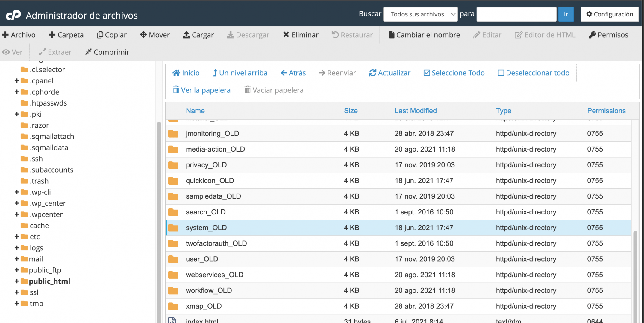Sort the list by Type column
644x323 pixels.
click(x=504, y=111)
